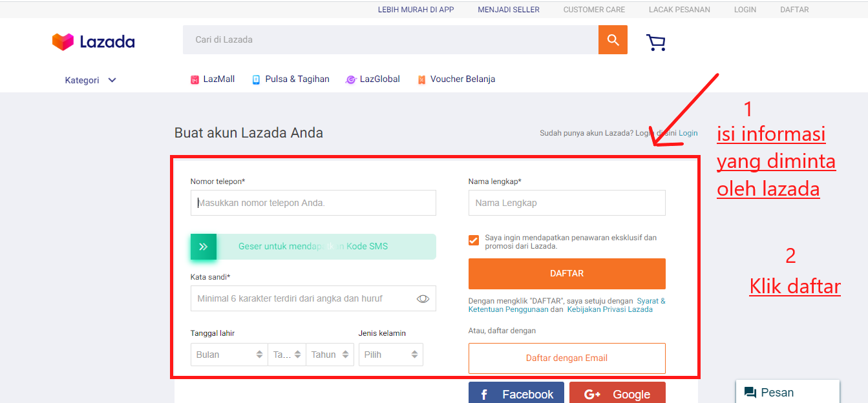The height and width of the screenshot is (403, 868).
Task: Click the Voucher Belanja link text
Action: (463, 79)
